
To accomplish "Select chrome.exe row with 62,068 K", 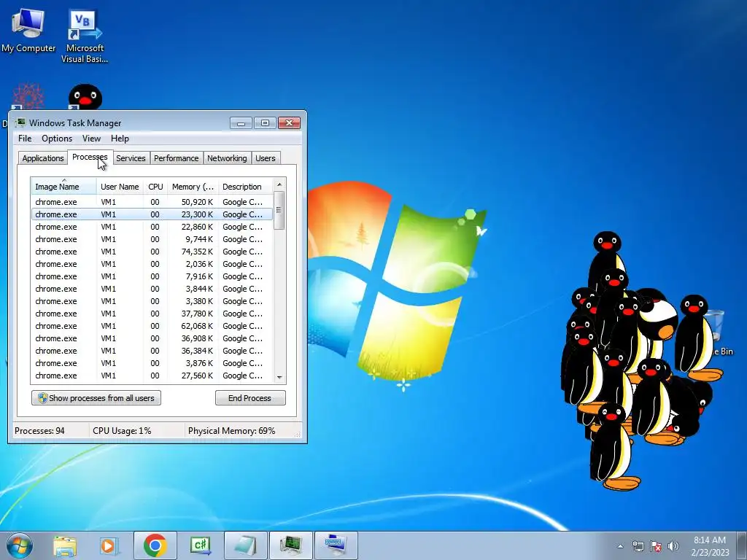I will (x=152, y=326).
